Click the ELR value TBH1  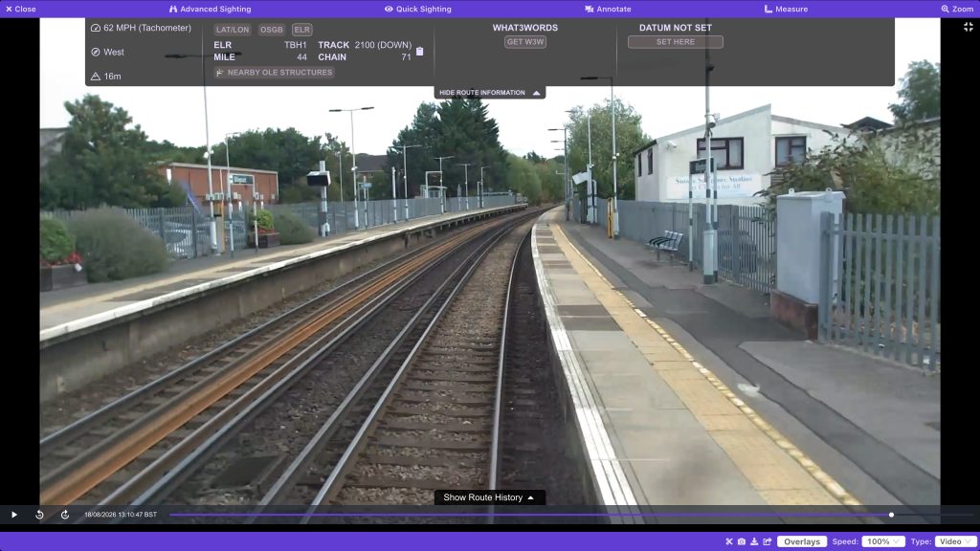(296, 45)
